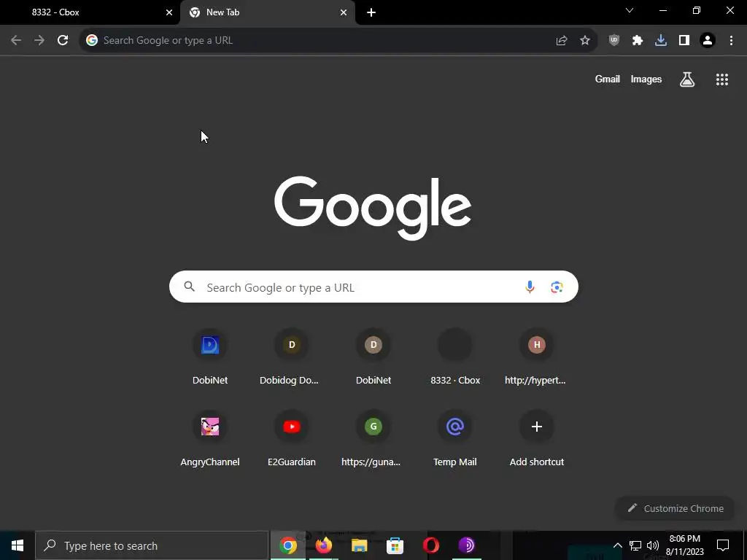
Task: Click the Google logo
Action: click(x=373, y=208)
